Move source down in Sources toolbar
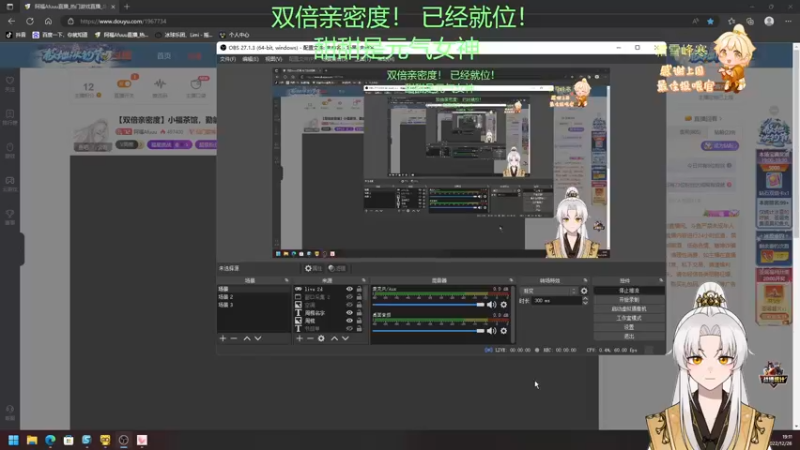 (345, 338)
